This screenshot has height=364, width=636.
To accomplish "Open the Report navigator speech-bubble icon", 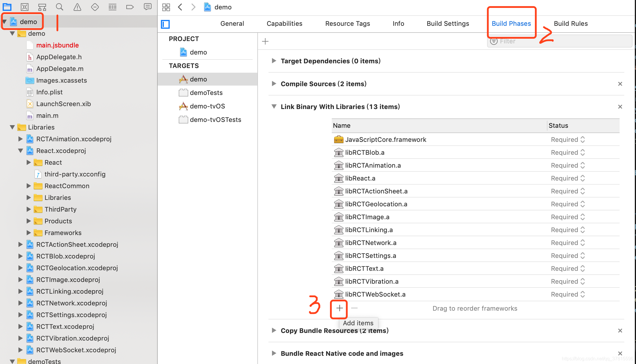I will [x=148, y=7].
